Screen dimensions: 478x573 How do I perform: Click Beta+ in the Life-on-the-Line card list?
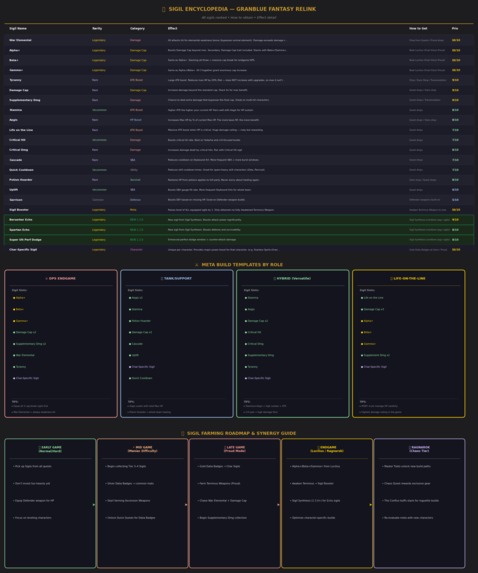367,332
